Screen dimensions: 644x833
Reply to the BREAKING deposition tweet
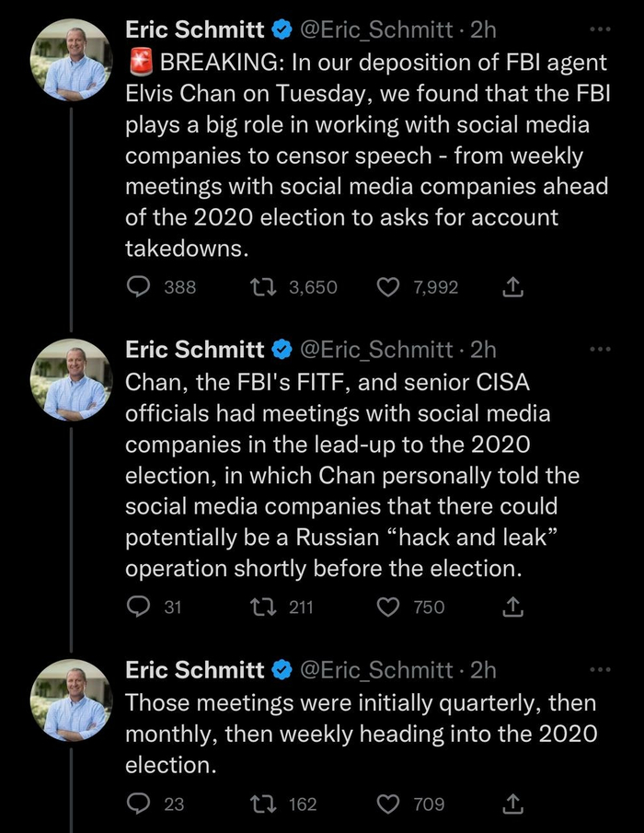(139, 287)
